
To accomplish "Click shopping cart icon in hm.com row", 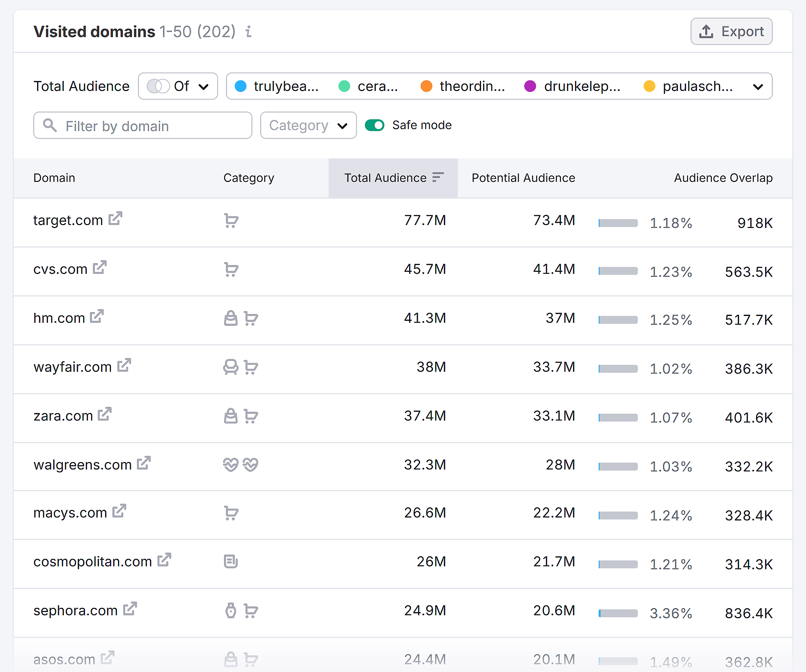I will point(251,319).
